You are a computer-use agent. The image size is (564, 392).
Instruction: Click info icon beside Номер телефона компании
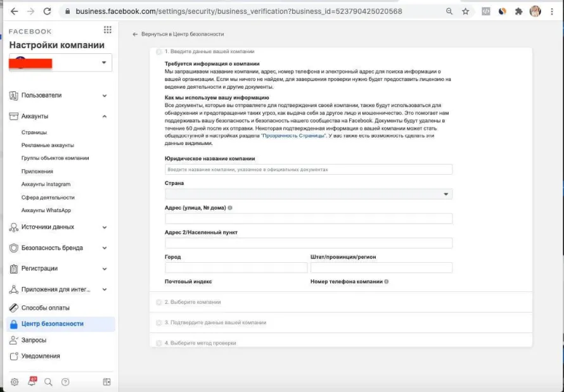tap(387, 281)
